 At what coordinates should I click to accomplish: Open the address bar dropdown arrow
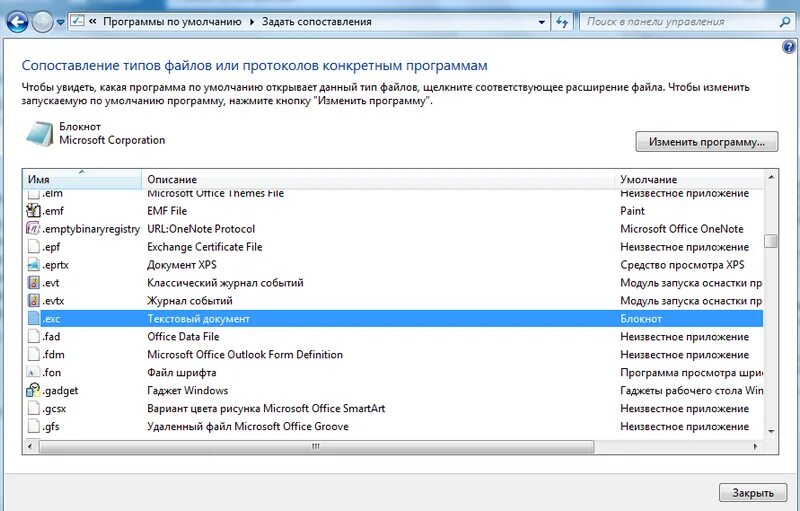pos(541,22)
